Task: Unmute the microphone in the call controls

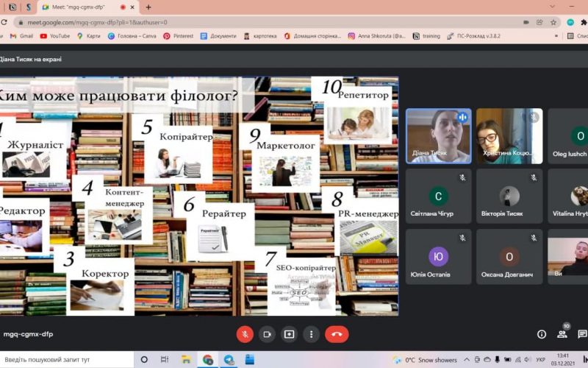Action: click(245, 334)
